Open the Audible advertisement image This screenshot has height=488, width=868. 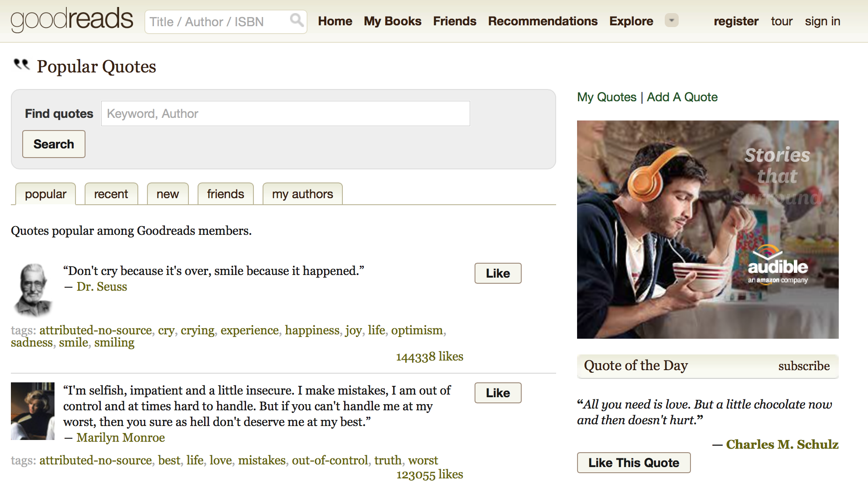coord(707,230)
